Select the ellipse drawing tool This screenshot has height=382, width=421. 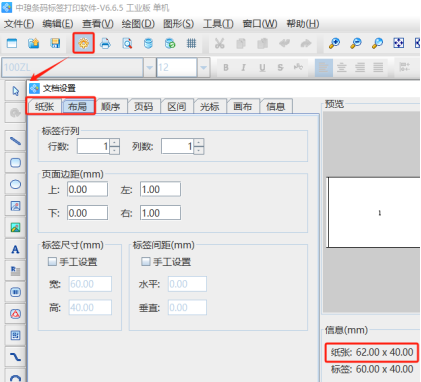coord(15,184)
